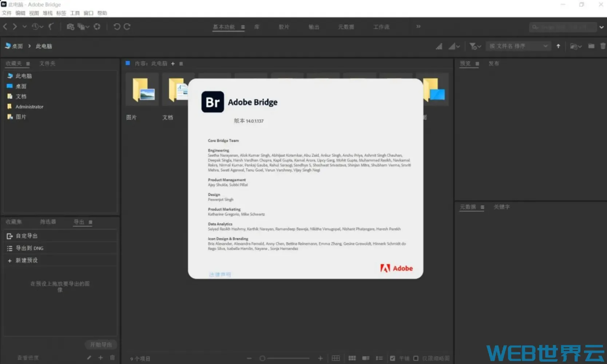Image resolution: width=607 pixels, height=364 pixels.
Task: Click the trash delete icon in path bar
Action: pos(603,46)
